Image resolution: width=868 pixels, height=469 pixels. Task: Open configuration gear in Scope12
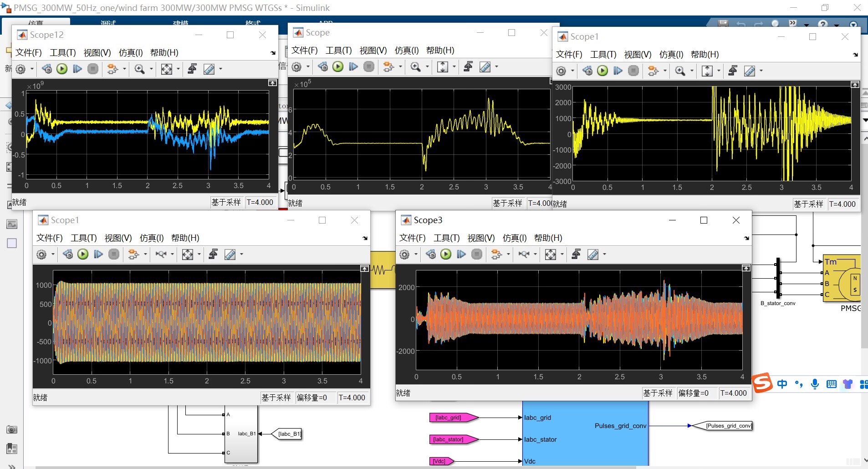(x=20, y=69)
